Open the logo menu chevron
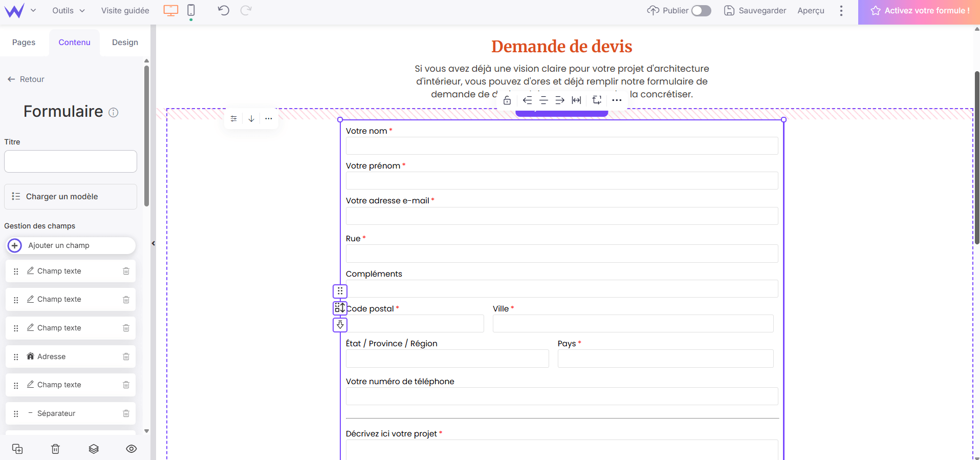 [x=33, y=10]
